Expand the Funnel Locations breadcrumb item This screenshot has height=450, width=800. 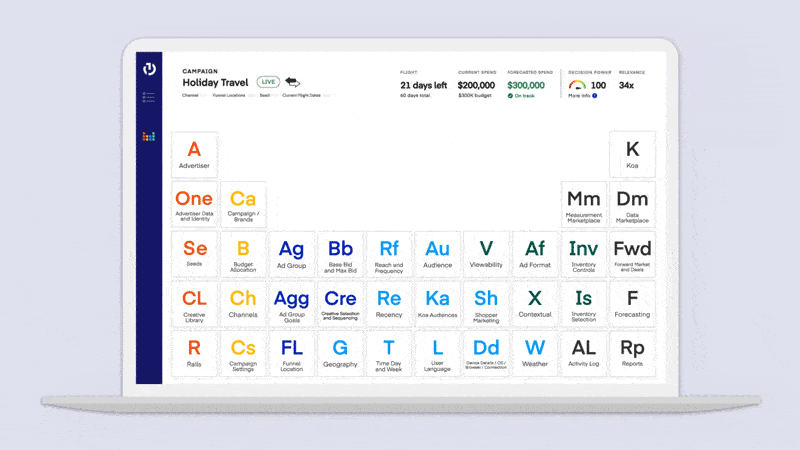point(227,96)
